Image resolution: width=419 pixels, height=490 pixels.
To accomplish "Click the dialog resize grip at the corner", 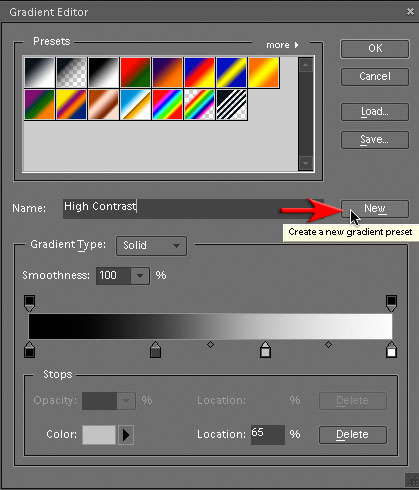I will point(412,481).
